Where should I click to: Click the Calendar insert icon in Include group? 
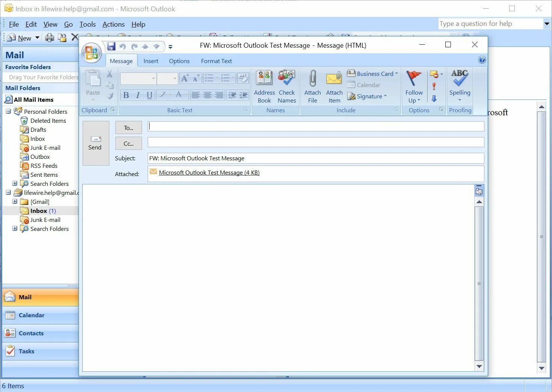[x=364, y=85]
